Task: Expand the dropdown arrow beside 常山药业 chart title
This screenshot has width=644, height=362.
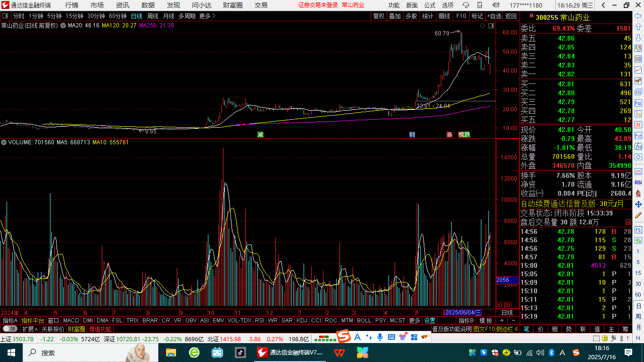Action: 63,25
